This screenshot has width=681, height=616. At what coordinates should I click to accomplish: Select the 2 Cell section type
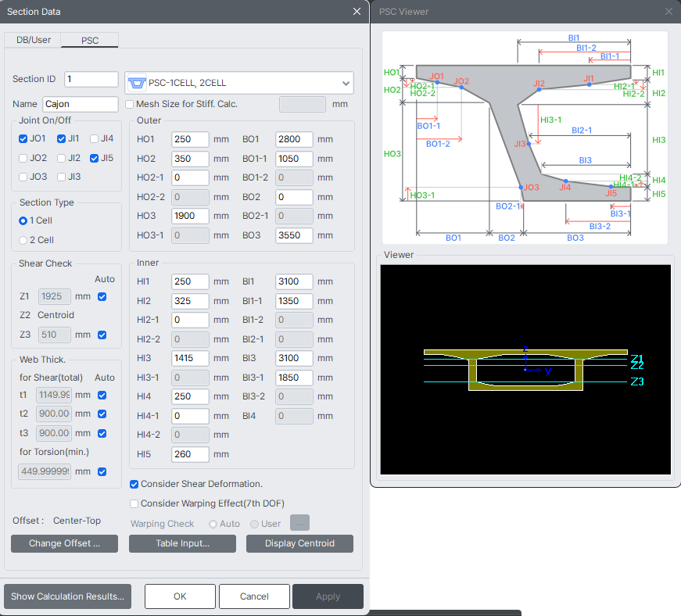pyautogui.click(x=23, y=240)
